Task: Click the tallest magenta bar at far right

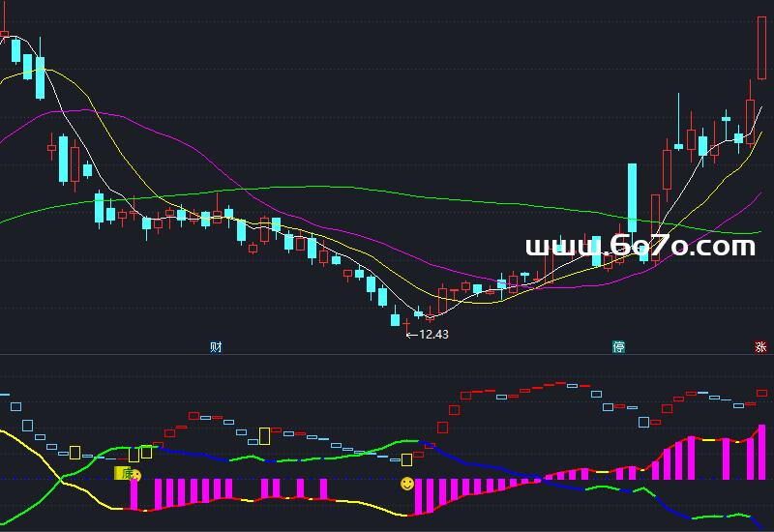Action: click(x=761, y=452)
